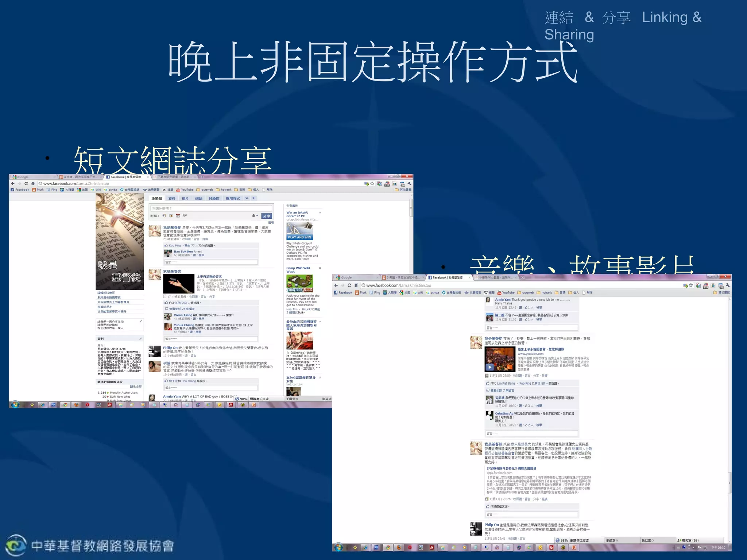Open YouTube bookmark in right browser window

506,292
